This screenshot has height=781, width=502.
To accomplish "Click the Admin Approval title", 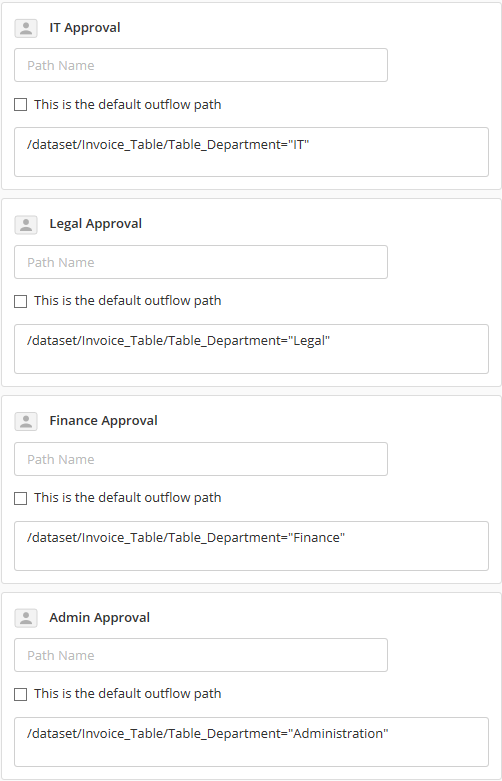I will tap(100, 618).
